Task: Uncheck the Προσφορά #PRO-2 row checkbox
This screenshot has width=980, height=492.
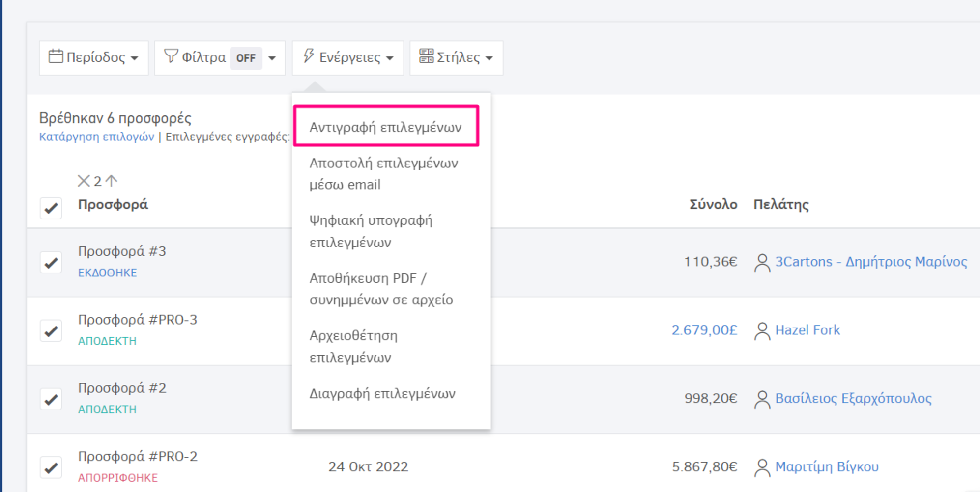Action: (51, 467)
